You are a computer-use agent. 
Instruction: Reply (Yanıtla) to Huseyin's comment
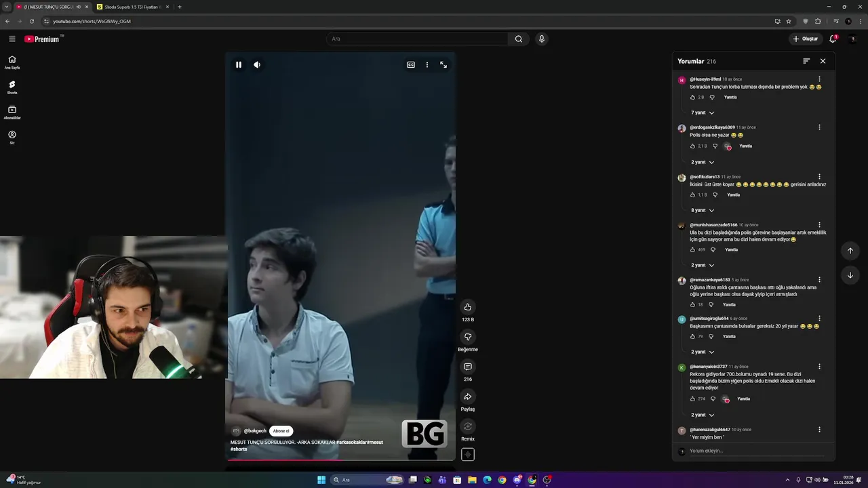[x=730, y=97]
